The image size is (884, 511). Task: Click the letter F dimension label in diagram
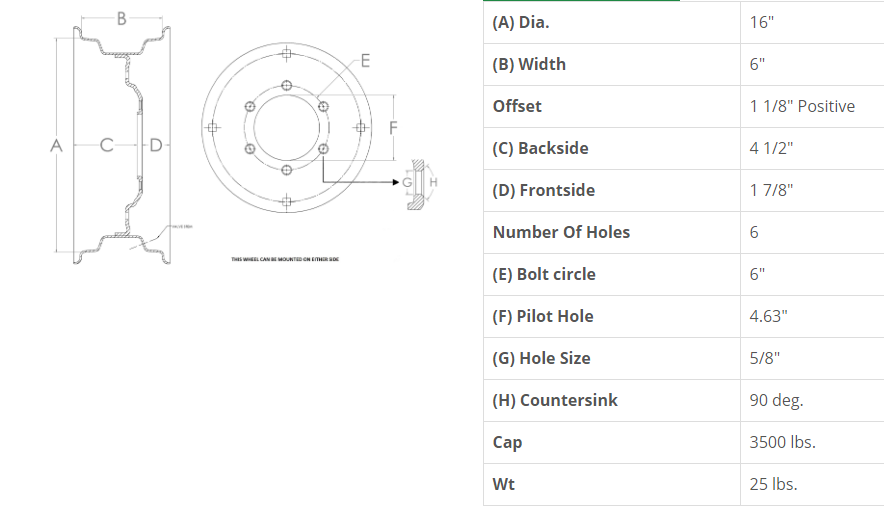[393, 128]
